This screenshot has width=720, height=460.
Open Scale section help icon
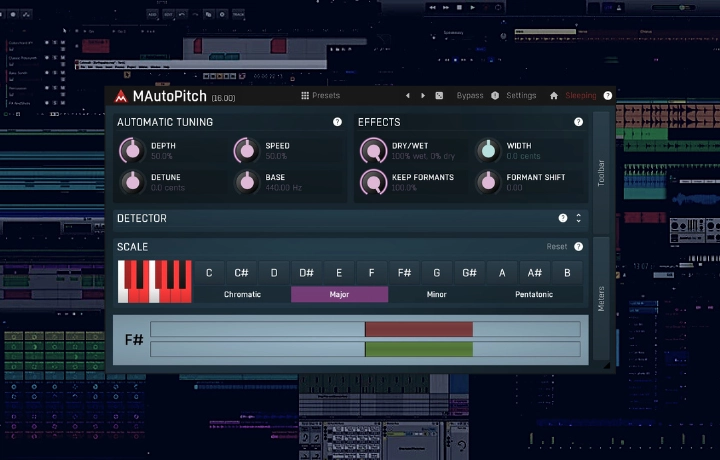579,247
